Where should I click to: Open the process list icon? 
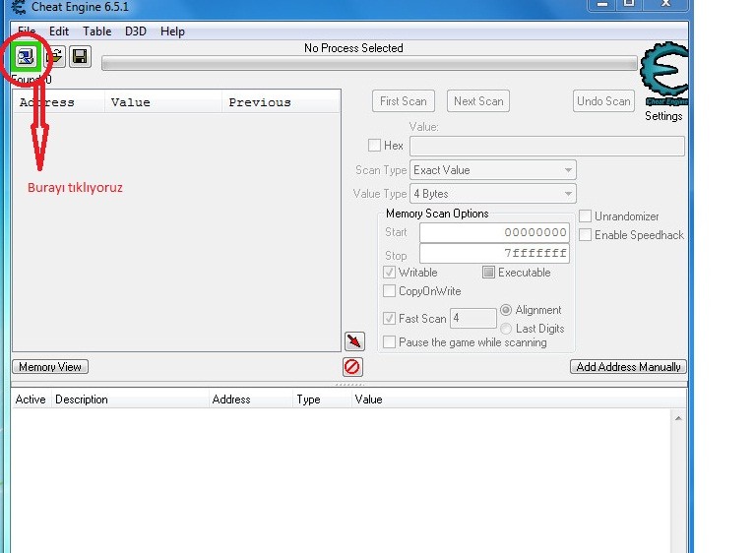click(x=25, y=57)
